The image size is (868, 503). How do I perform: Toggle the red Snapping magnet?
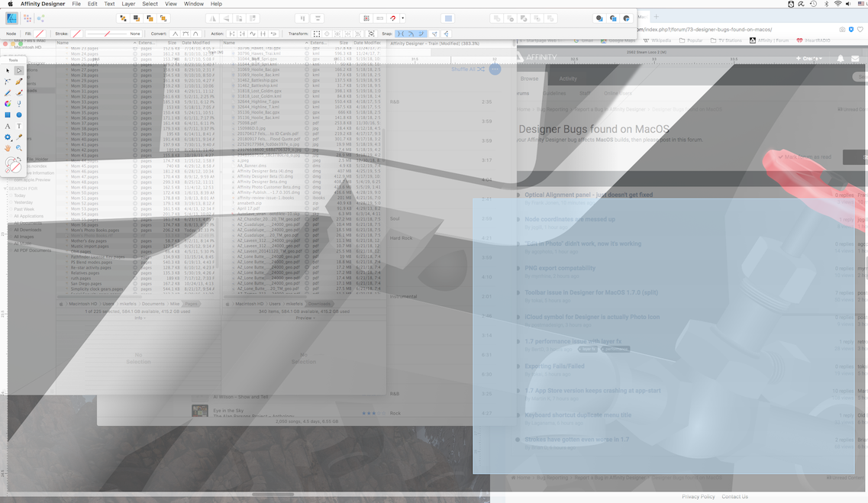393,18
